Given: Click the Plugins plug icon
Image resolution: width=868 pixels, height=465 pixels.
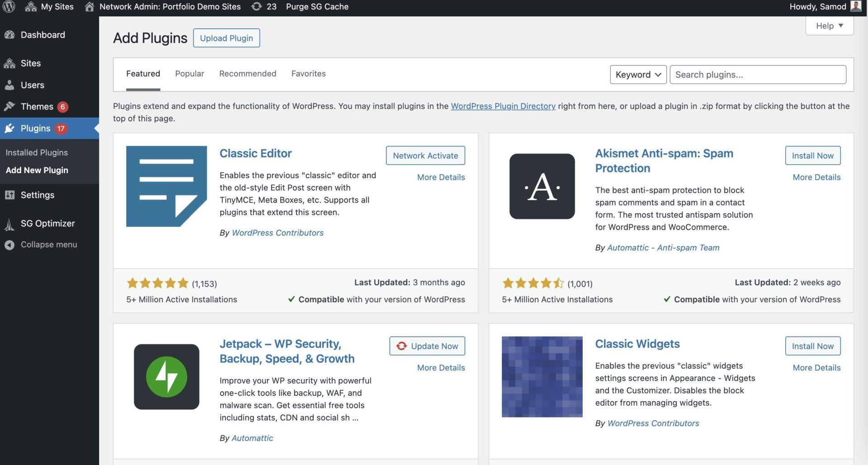Looking at the screenshot, I should (9, 128).
